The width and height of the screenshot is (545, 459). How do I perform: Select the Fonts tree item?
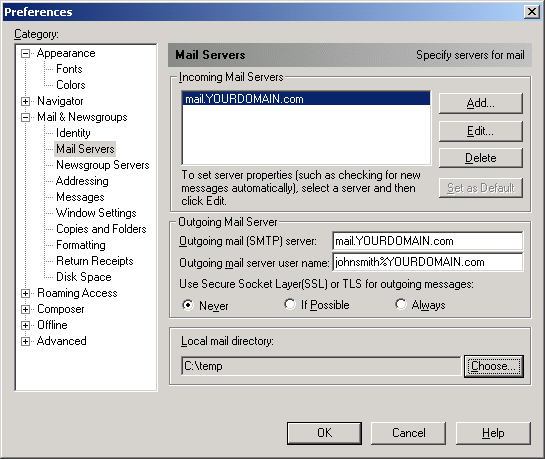point(69,69)
